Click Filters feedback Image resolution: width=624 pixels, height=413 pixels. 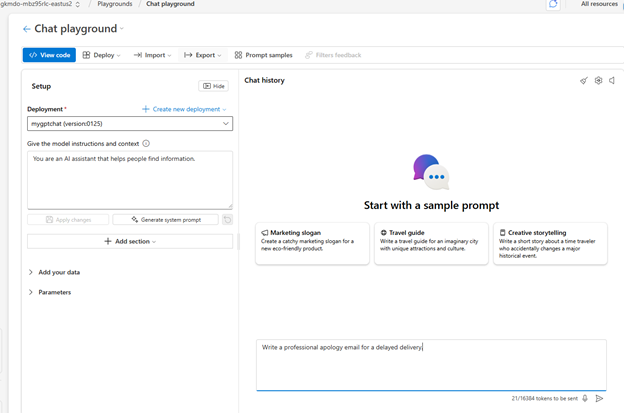coord(333,55)
